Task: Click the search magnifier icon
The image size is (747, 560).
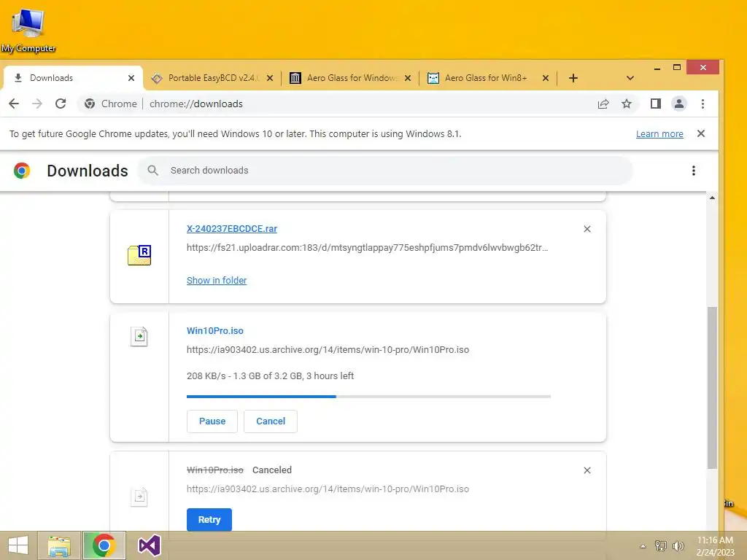Action: (x=152, y=171)
